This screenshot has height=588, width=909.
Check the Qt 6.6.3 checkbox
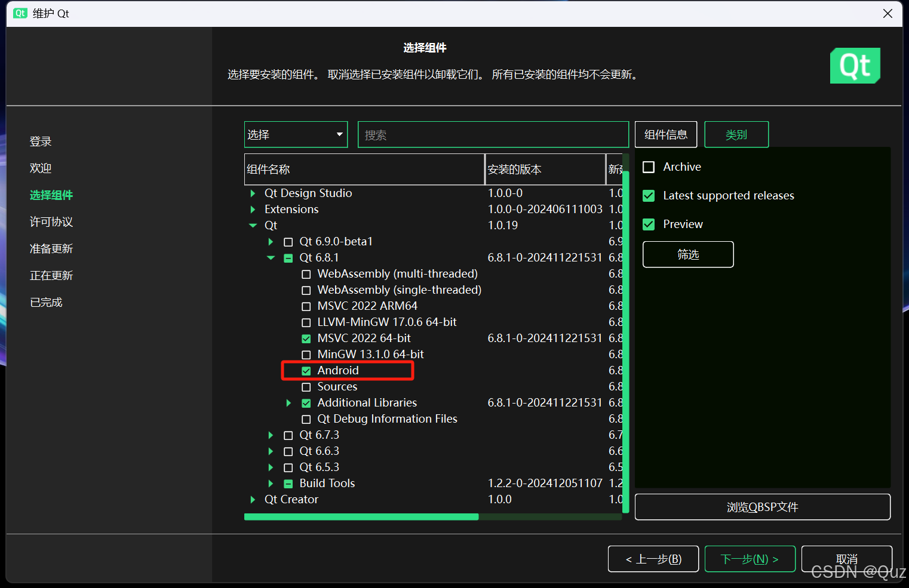click(288, 451)
